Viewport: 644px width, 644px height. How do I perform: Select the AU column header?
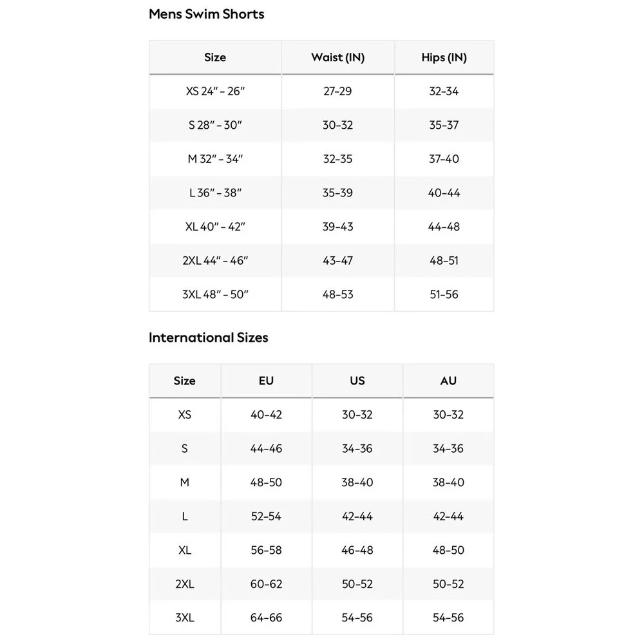[448, 381]
